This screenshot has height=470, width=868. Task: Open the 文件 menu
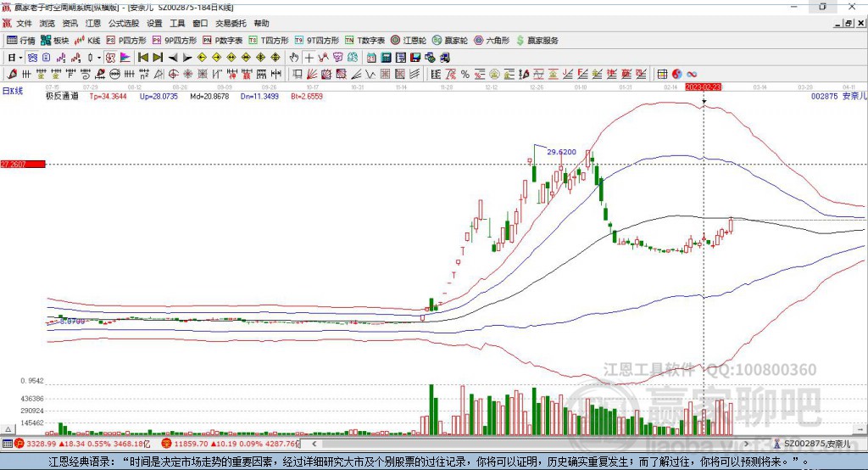pyautogui.click(x=24, y=23)
